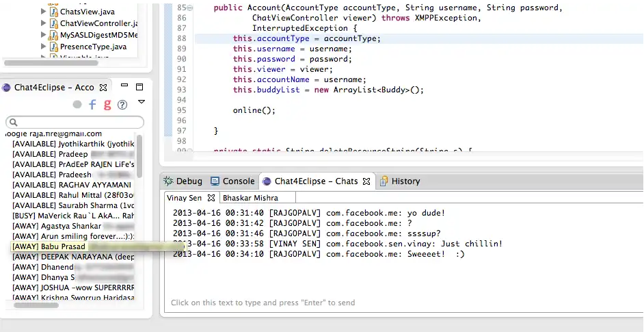The height and width of the screenshot is (332, 644).
Task: Open the accounts view dropdown menu triangle
Action: (x=142, y=101)
